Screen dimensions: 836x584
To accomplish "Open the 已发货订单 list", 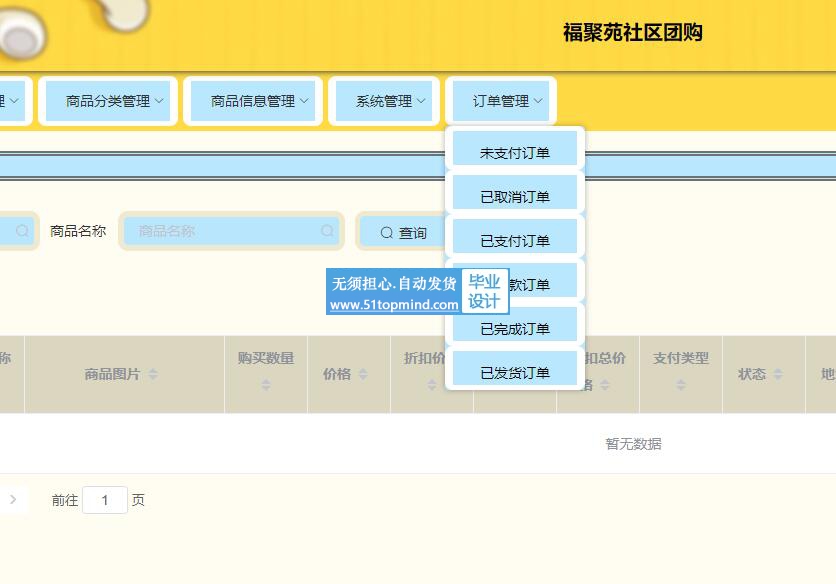I will (515, 373).
